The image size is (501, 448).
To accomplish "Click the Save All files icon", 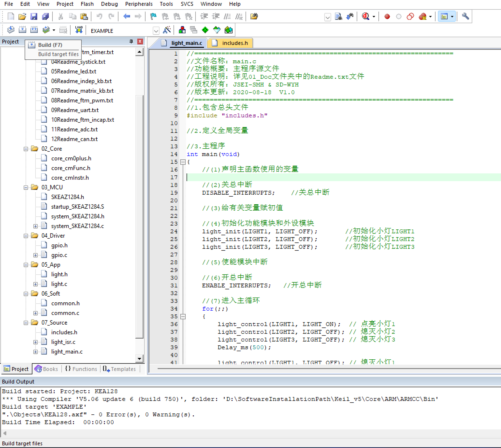I will (x=46, y=16).
